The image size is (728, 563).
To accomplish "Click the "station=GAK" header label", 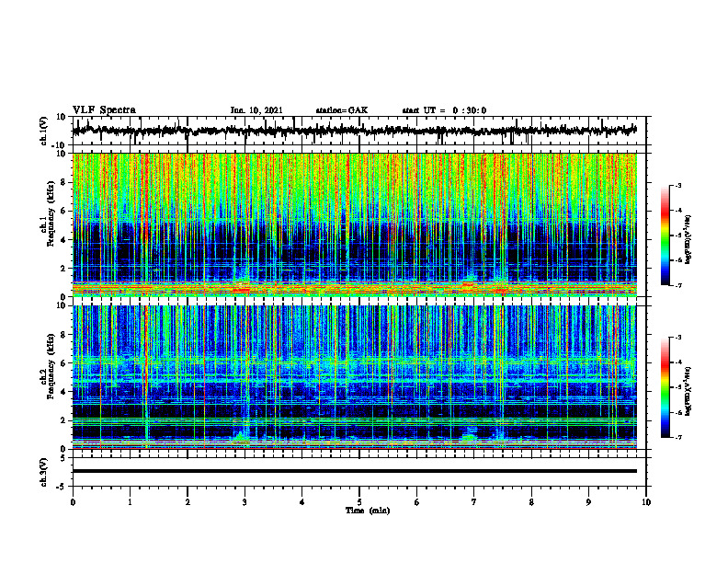I will [342, 110].
